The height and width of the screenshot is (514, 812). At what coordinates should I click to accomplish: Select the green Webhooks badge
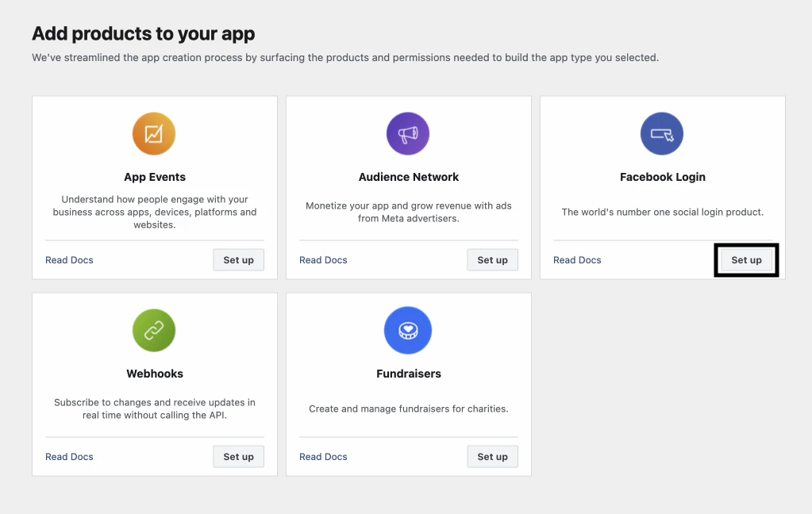point(154,330)
